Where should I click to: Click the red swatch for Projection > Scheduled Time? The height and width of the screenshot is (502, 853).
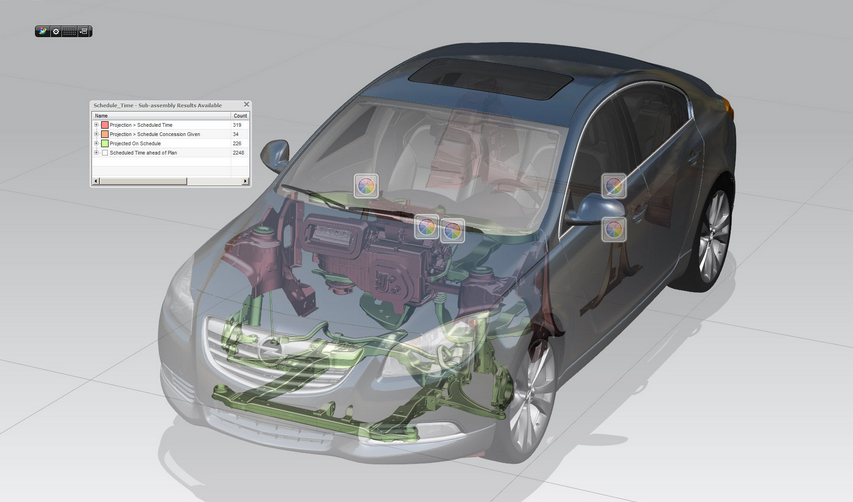pyautogui.click(x=105, y=125)
